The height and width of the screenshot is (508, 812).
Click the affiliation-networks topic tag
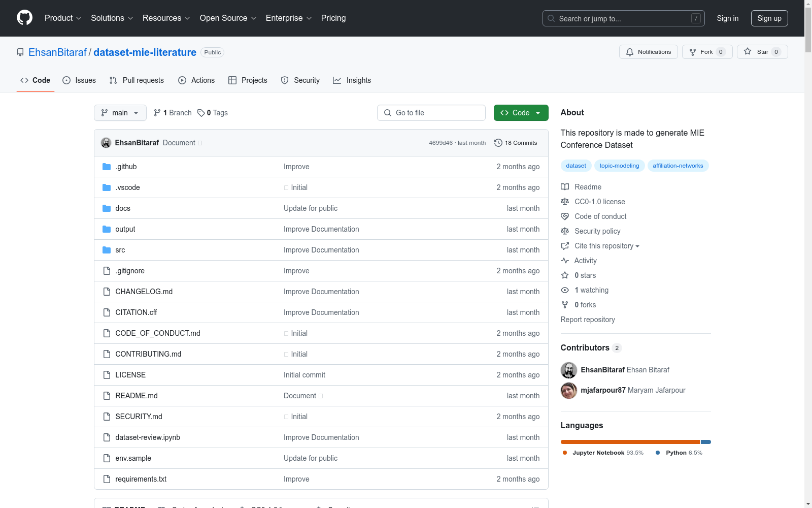click(678, 166)
